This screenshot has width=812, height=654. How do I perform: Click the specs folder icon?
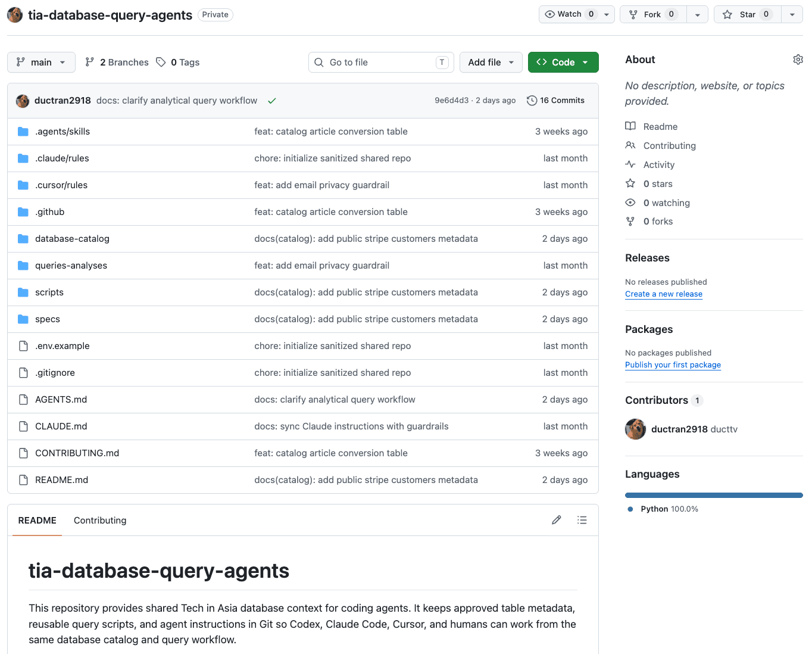[23, 319]
